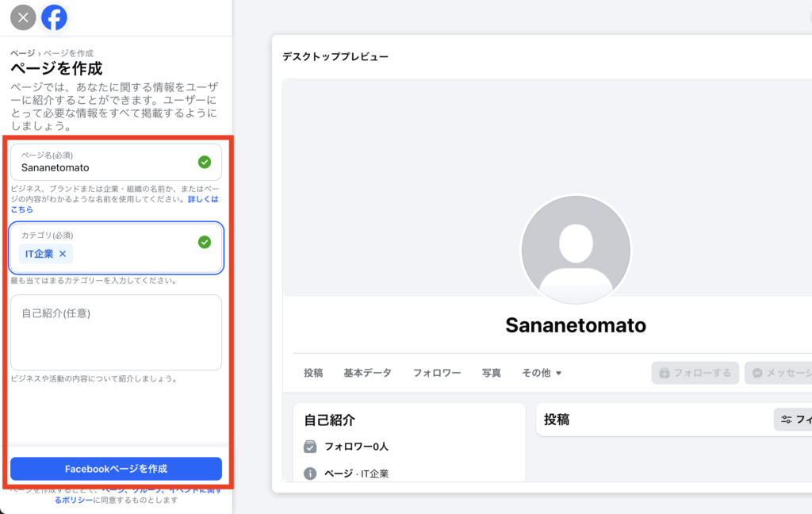Click the フォロワー0人 follower icon
The image size is (812, 514).
click(x=310, y=447)
